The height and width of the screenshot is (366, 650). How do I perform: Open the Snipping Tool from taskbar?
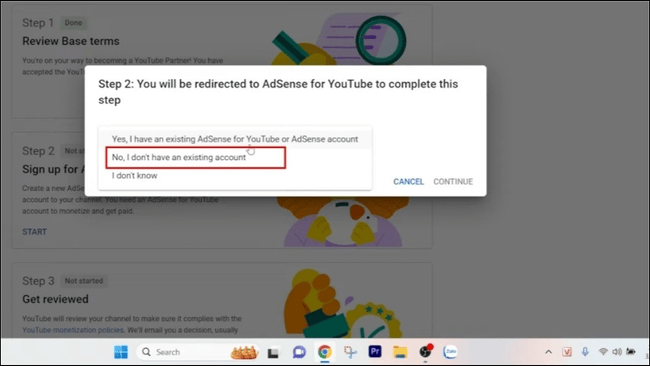(350, 352)
